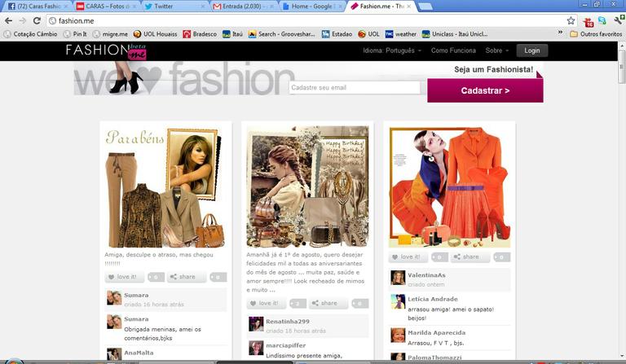Love the Happy Birthday collage look
This screenshot has width=626, height=364.
tap(267, 304)
